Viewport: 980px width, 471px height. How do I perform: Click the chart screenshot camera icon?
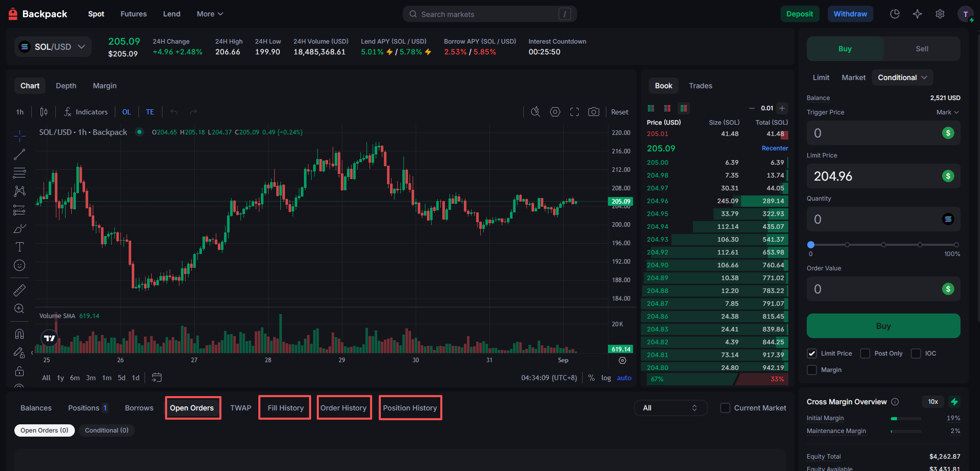click(594, 112)
